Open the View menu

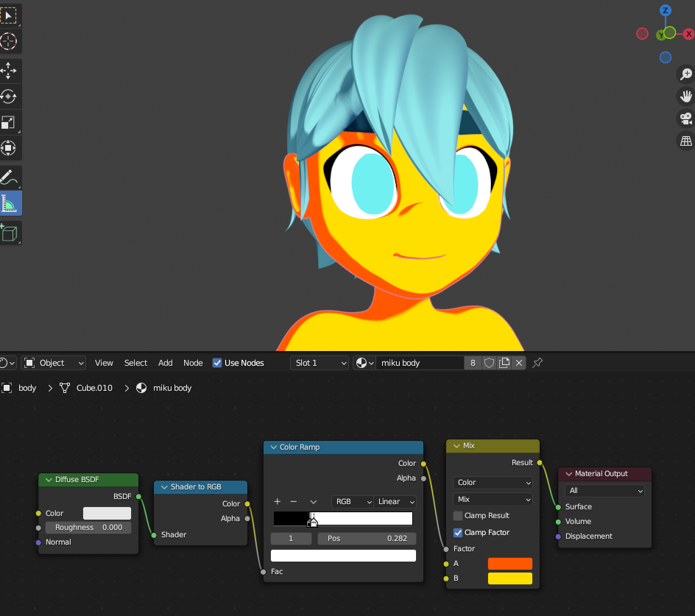coord(104,363)
